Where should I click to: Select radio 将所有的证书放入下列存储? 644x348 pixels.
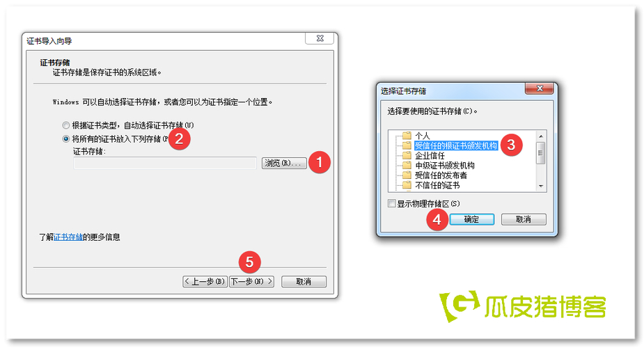tap(65, 139)
